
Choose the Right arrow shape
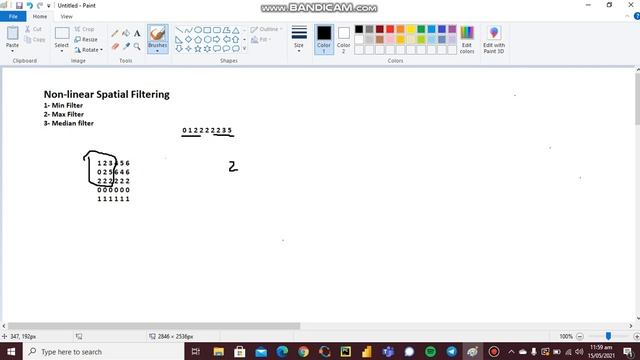click(x=217, y=40)
